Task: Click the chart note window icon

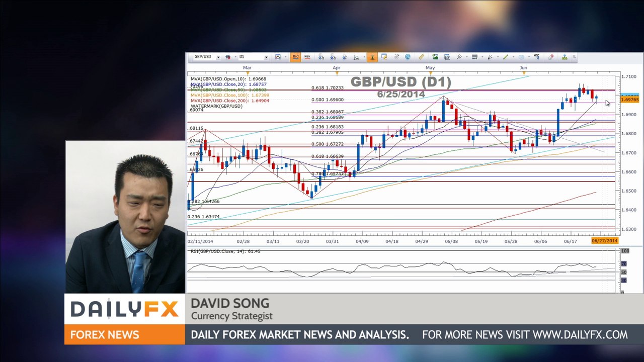Action: [x=384, y=57]
